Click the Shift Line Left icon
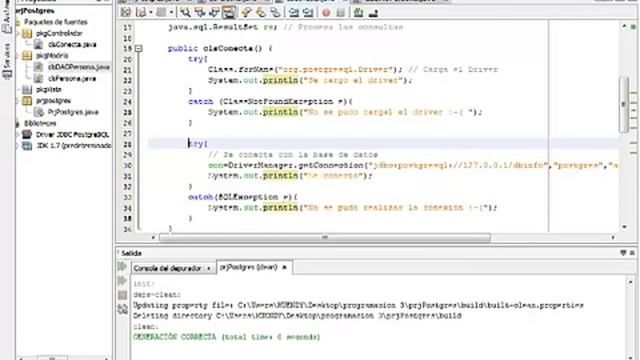The image size is (640, 360). pyautogui.click(x=293, y=13)
